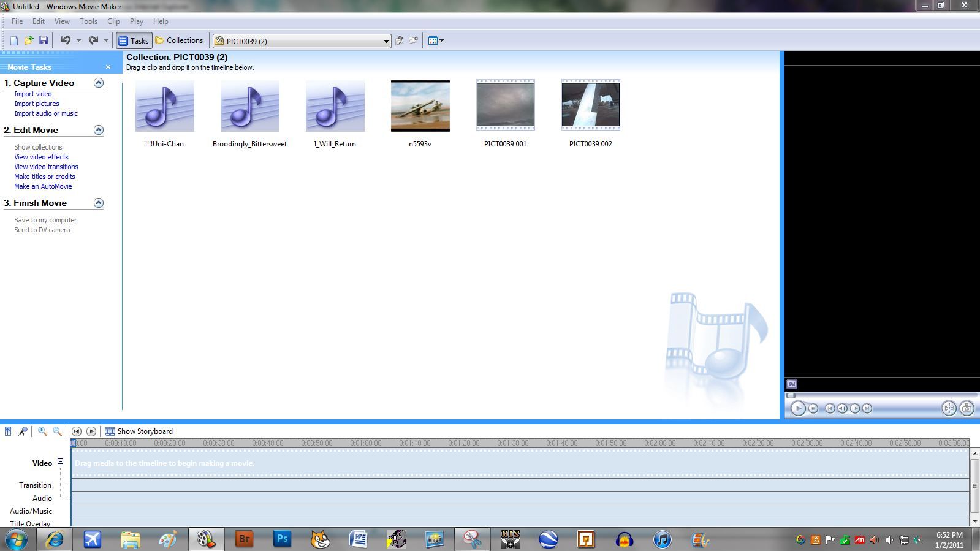The image size is (980, 551).
Task: Close the Movie Tasks pane
Action: (108, 67)
